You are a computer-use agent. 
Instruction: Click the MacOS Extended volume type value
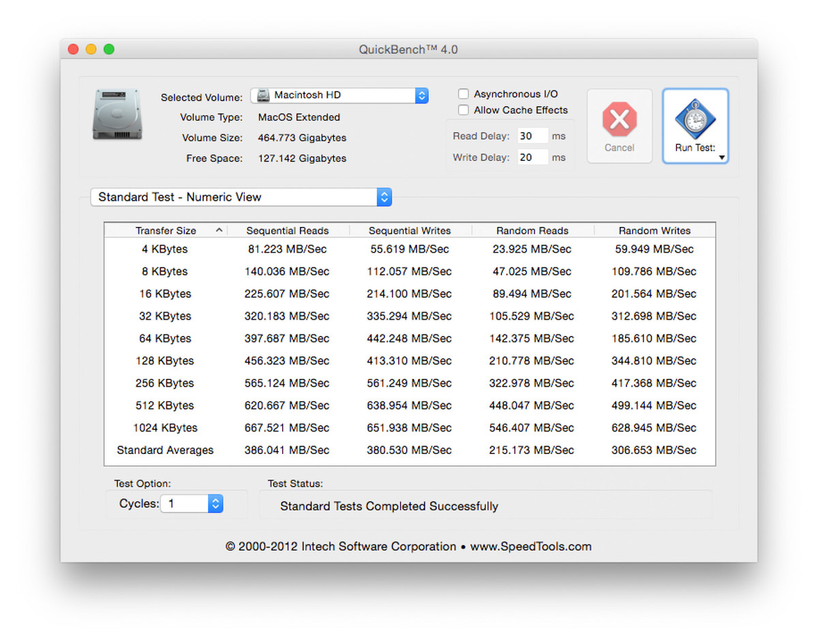(299, 117)
